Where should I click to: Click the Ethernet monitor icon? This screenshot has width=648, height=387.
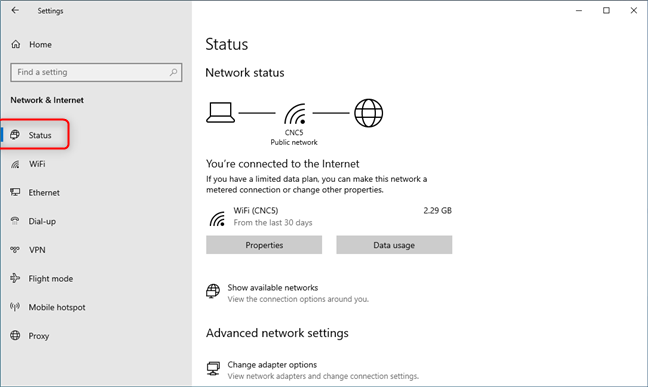click(x=15, y=192)
